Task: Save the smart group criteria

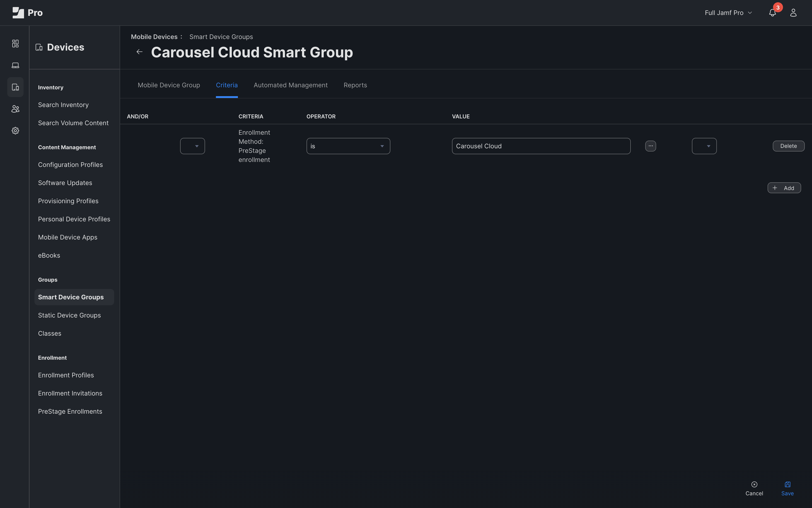Action: point(788,488)
